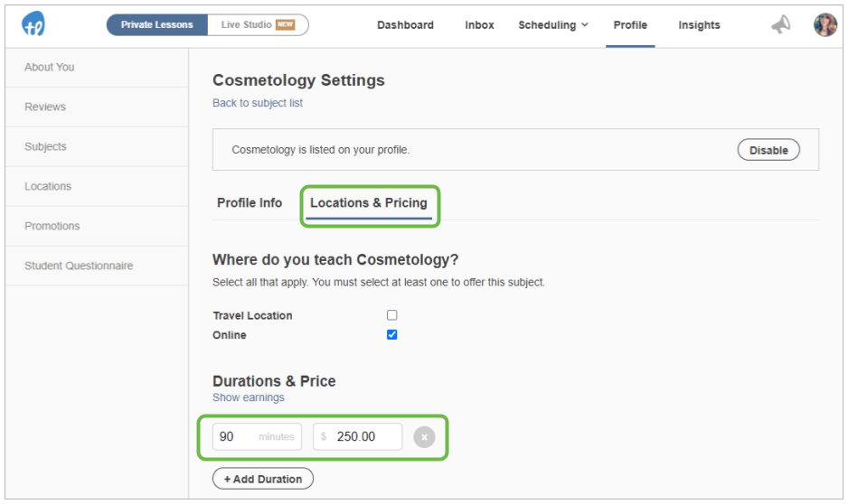The height and width of the screenshot is (504, 848).
Task: Switch to Live Studio mode
Action: tap(258, 25)
